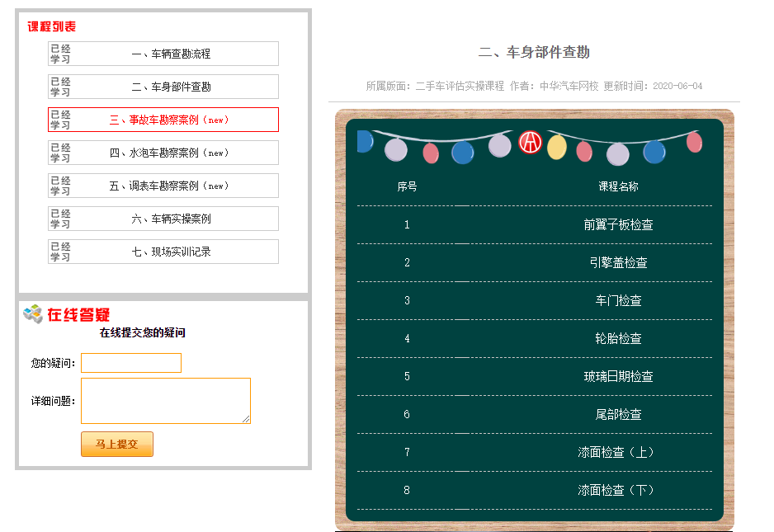Click the red lantern logo in banner
Viewport: 774px width, 532px height.
[x=530, y=144]
